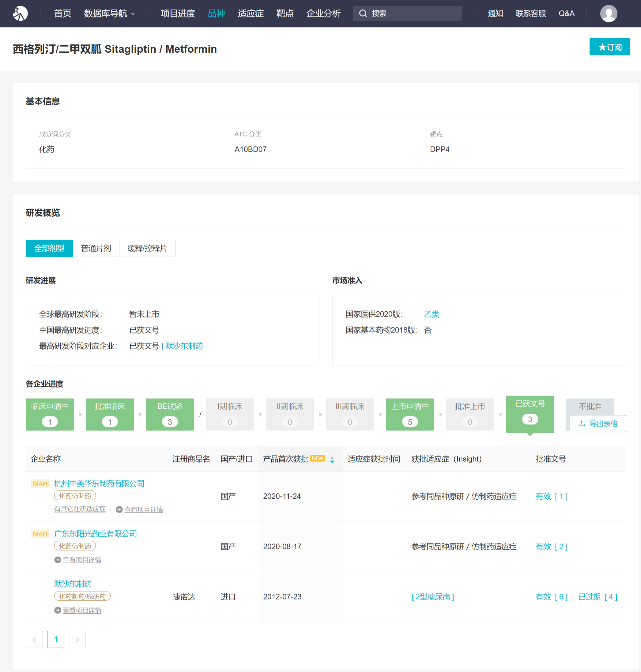Select the 已获文号 stage box
The height and width of the screenshot is (672, 641).
click(x=530, y=414)
